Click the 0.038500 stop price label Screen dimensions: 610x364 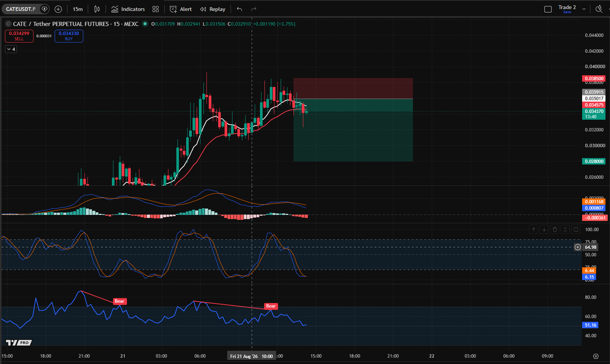pos(593,79)
